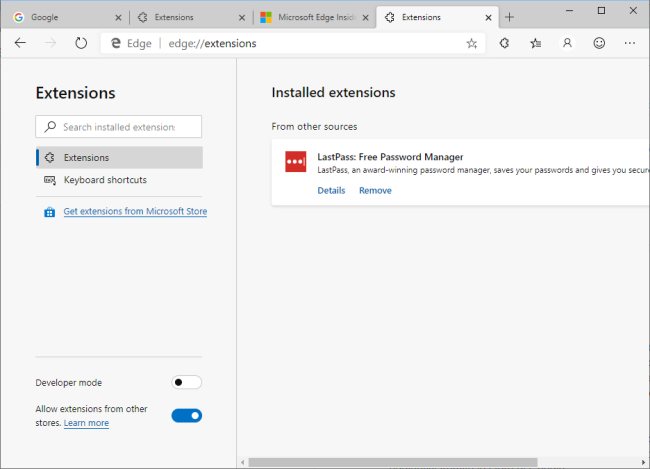Click the smiley feedback icon
650x469 pixels.
(x=599, y=43)
